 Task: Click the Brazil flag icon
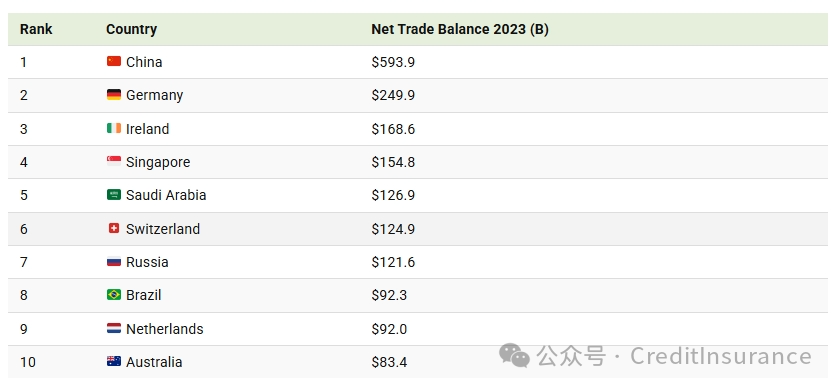[x=113, y=295]
